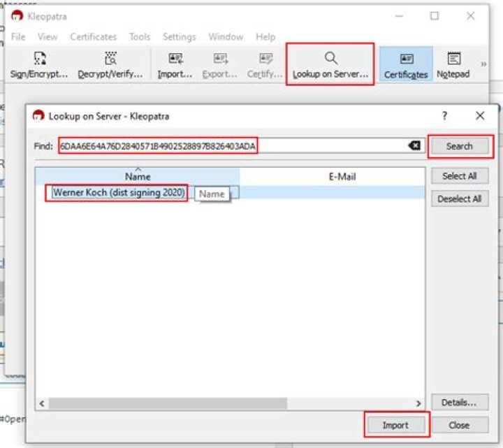Open Lookup on Server from toolbar
This screenshot has width=503, height=448.
pos(330,66)
